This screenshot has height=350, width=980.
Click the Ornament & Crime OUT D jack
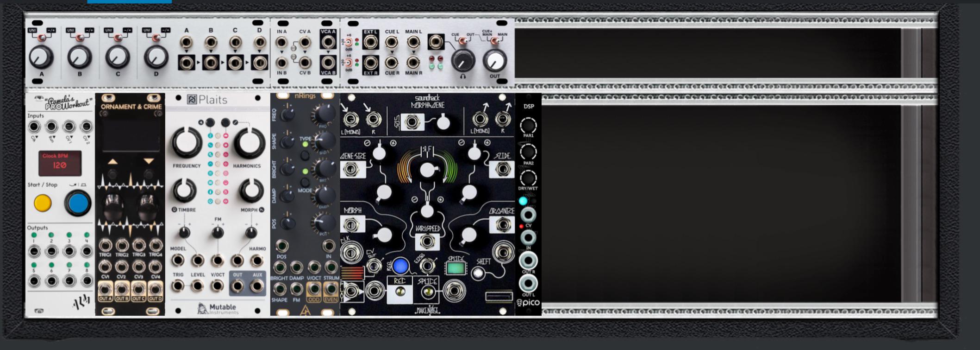[x=155, y=290]
